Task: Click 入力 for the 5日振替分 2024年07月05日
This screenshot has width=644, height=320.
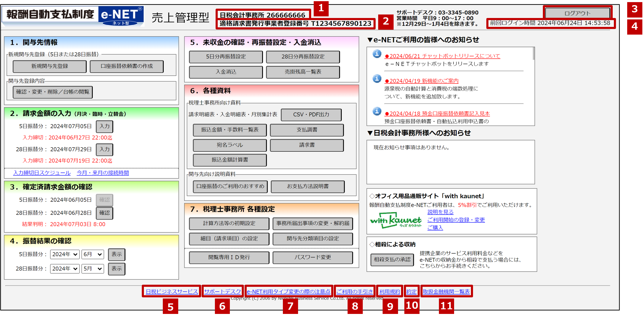Action: [x=104, y=126]
